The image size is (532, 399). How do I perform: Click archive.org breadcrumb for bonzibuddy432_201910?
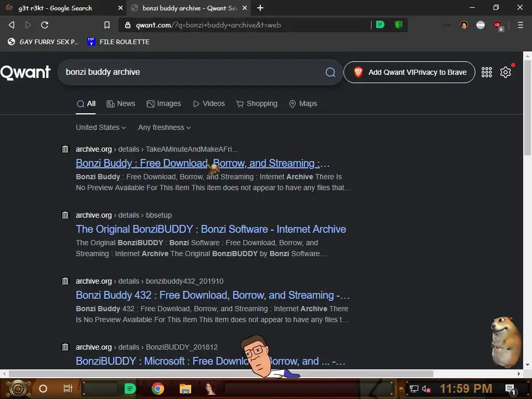point(94,281)
